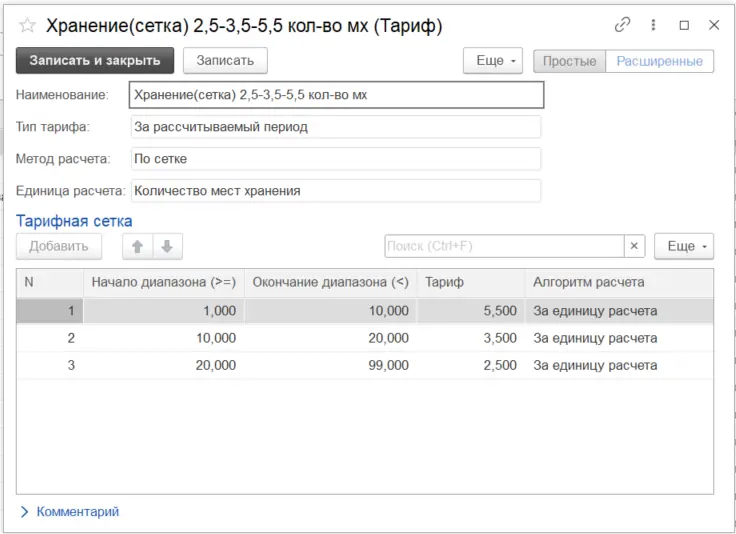
Task: Maximize the tariff window
Action: pyautogui.click(x=684, y=25)
